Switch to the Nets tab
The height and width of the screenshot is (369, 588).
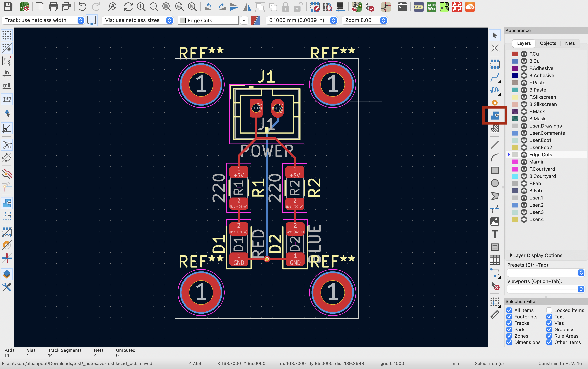[x=570, y=43]
